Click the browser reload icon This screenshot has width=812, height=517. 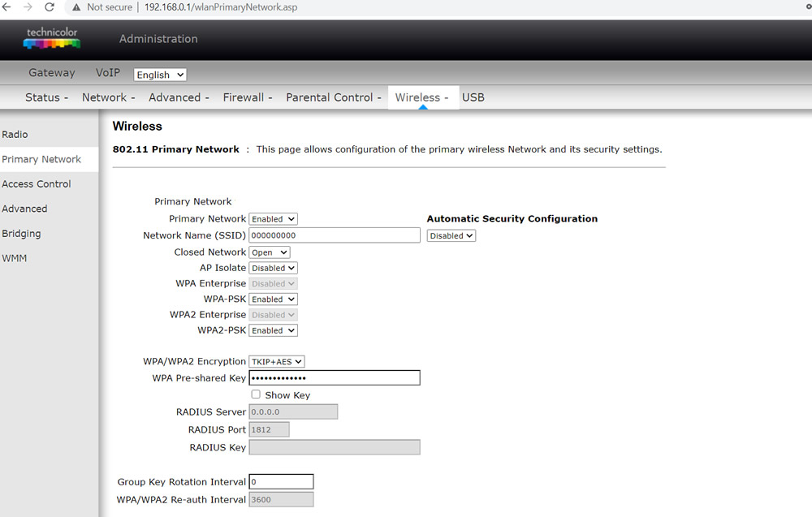point(50,7)
